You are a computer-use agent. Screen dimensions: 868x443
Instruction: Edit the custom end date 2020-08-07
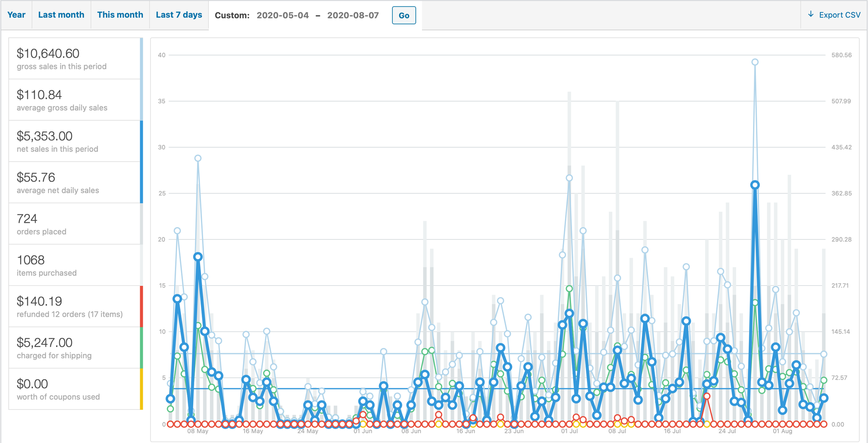[353, 15]
